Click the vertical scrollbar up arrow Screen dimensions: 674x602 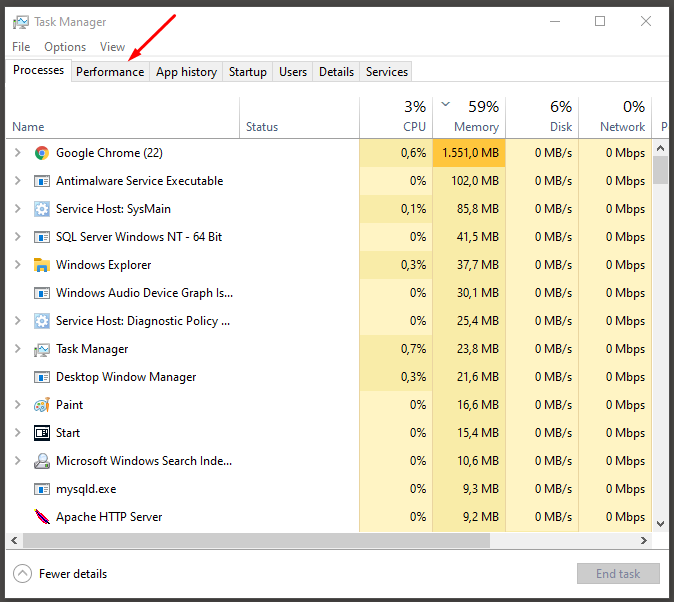[661, 148]
